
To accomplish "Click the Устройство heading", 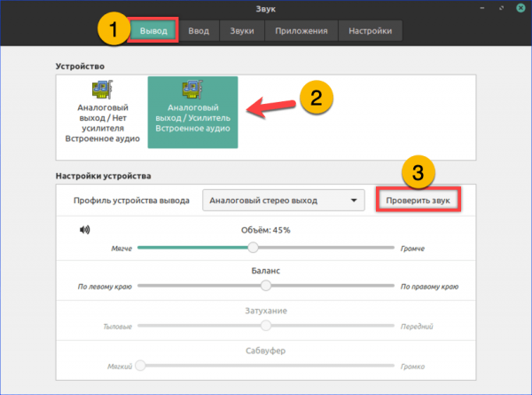I will tap(80, 67).
